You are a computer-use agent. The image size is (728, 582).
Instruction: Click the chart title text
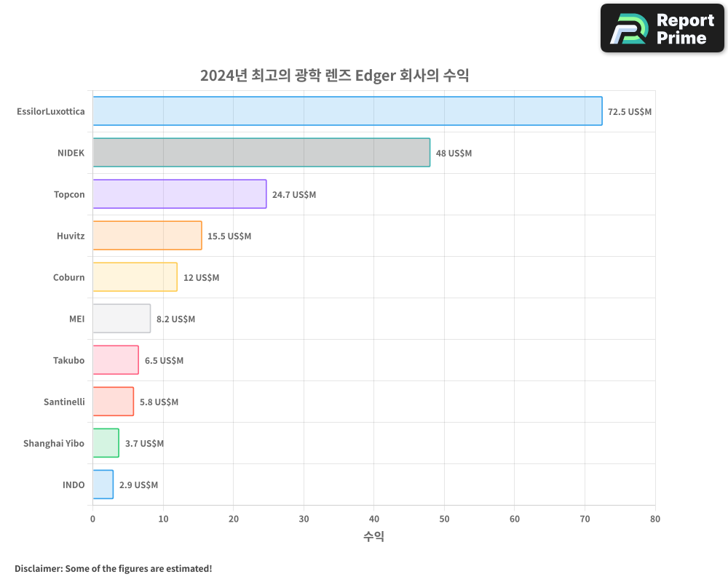(336, 76)
